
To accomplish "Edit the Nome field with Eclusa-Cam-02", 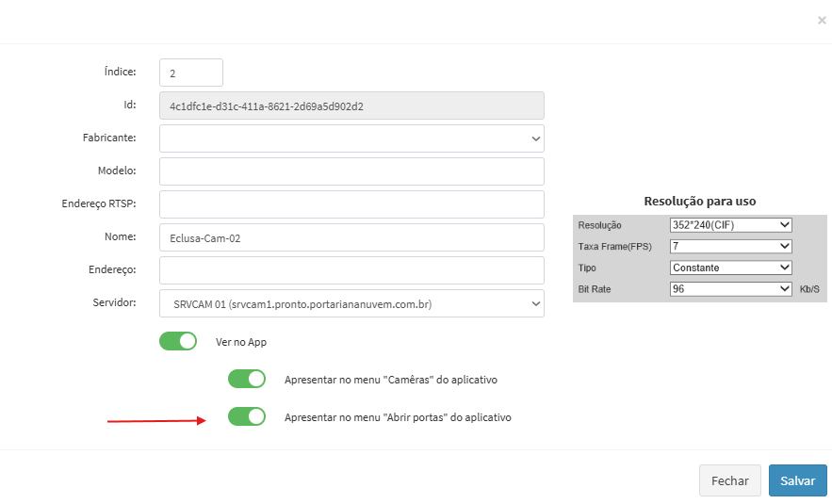I will 351,237.
